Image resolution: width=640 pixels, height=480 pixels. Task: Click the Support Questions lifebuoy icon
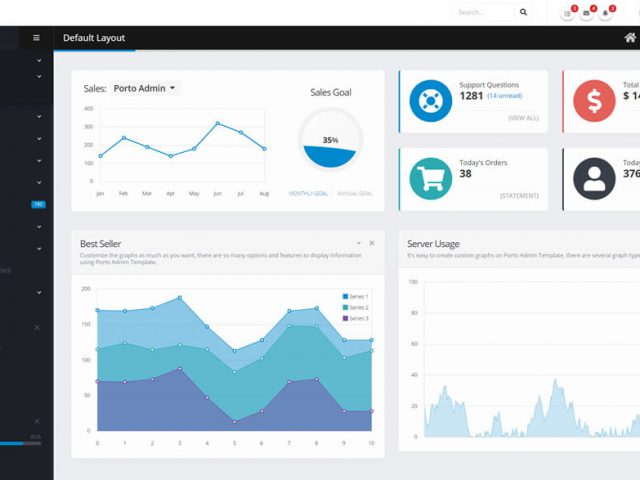pyautogui.click(x=430, y=101)
